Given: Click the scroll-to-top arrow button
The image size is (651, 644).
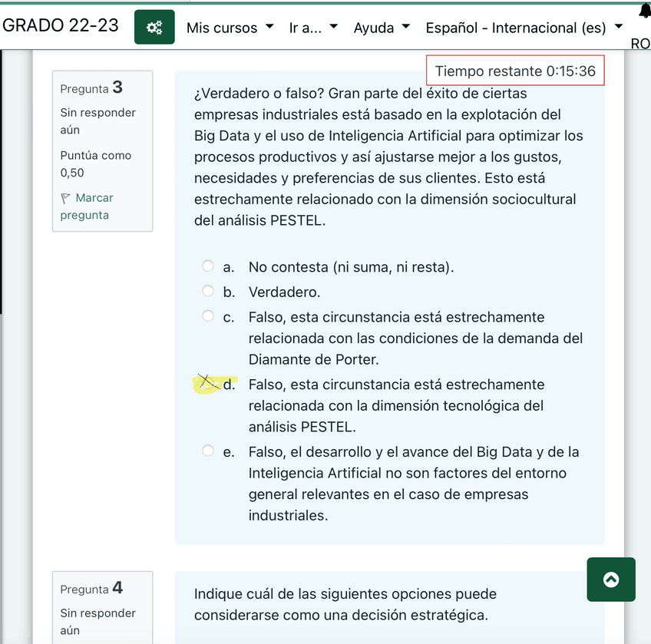Looking at the screenshot, I should [610, 580].
